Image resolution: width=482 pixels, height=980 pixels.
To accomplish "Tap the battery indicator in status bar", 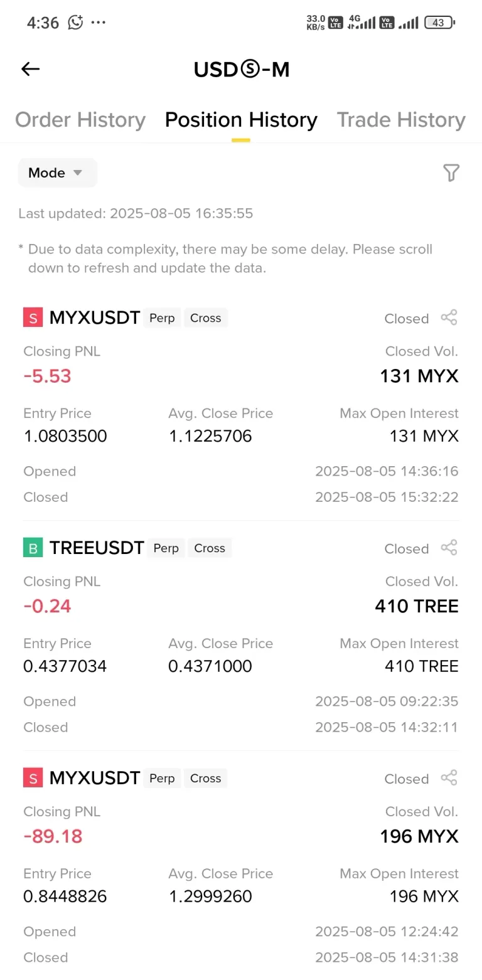I will [439, 23].
